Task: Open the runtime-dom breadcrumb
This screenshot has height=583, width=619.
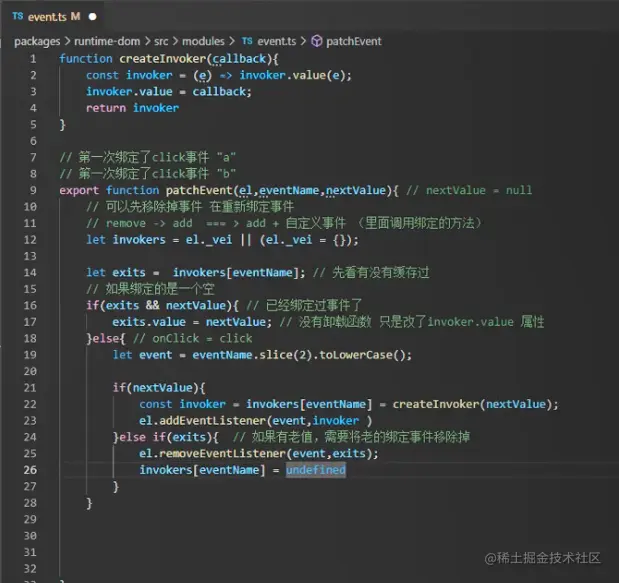Action: point(107,41)
